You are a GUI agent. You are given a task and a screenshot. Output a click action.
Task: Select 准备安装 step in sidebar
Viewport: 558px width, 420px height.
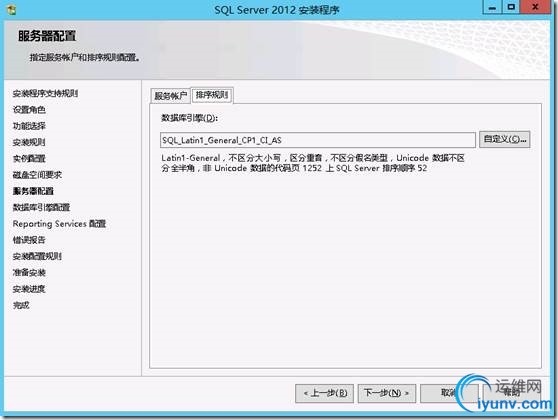pos(29,273)
